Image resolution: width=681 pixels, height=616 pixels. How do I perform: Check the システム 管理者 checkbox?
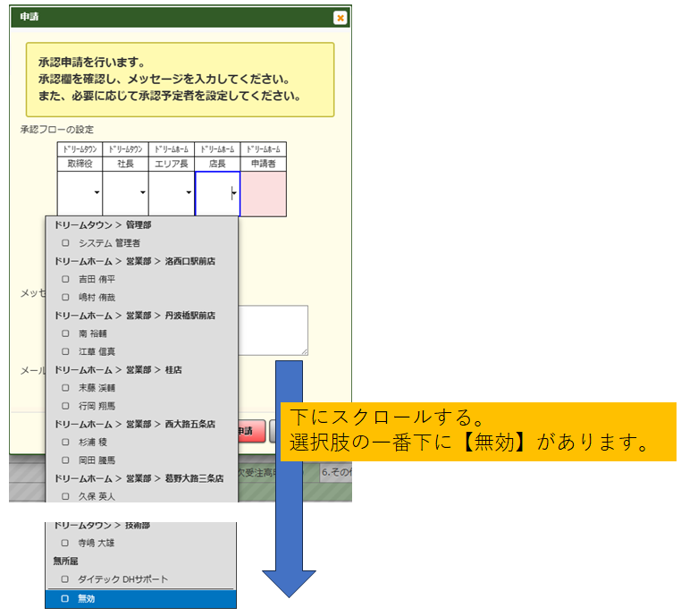point(65,242)
